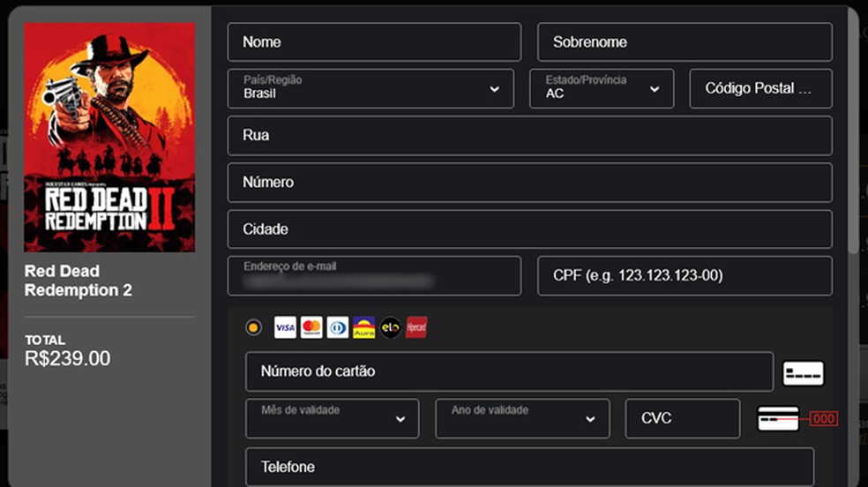The height and width of the screenshot is (487, 868).
Task: Open the Estado/Província dropdown showing AC
Action: tap(602, 88)
